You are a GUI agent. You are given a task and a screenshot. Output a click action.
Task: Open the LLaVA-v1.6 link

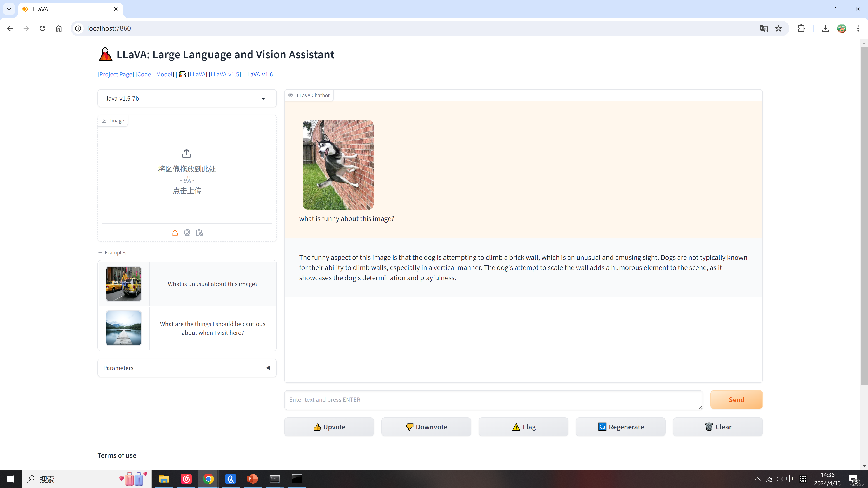pos(258,74)
